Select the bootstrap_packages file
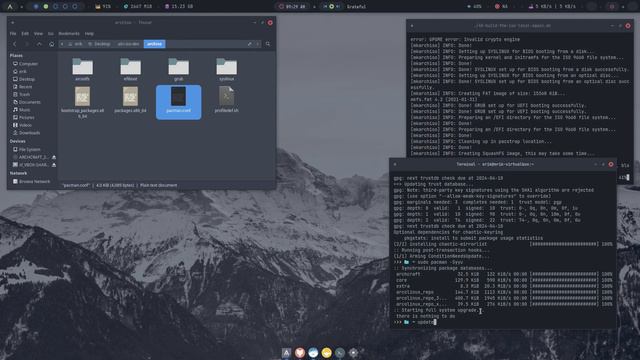640x360 pixels. (82, 102)
